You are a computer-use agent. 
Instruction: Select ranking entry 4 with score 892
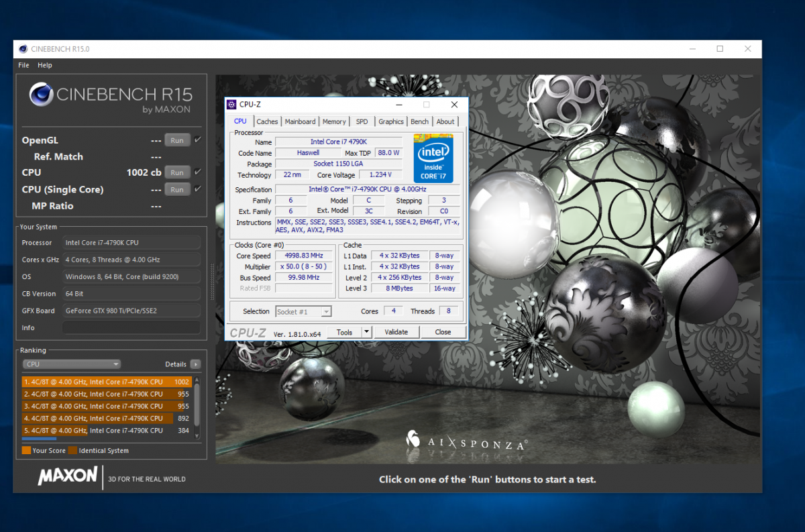(107, 418)
